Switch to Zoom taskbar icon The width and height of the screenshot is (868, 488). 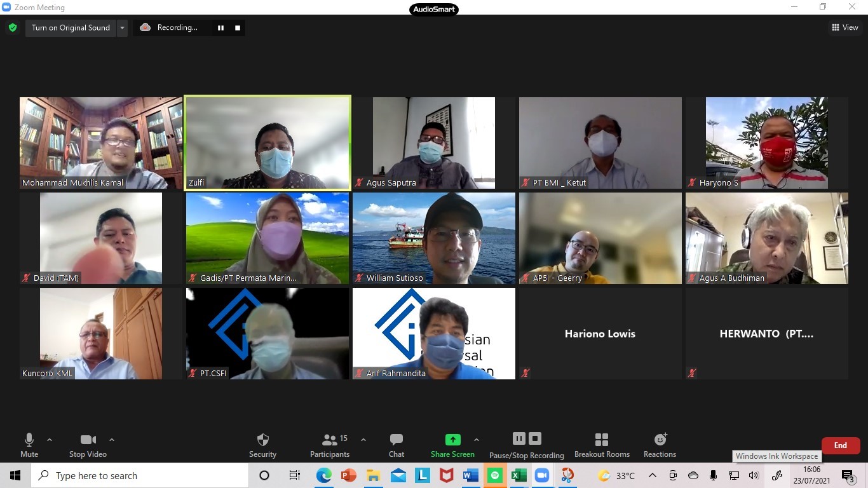pos(542,475)
